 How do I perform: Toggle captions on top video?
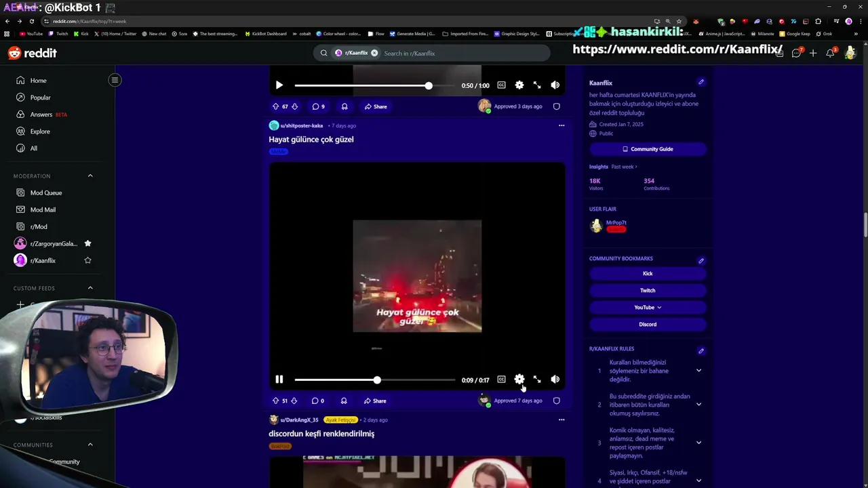[501, 85]
